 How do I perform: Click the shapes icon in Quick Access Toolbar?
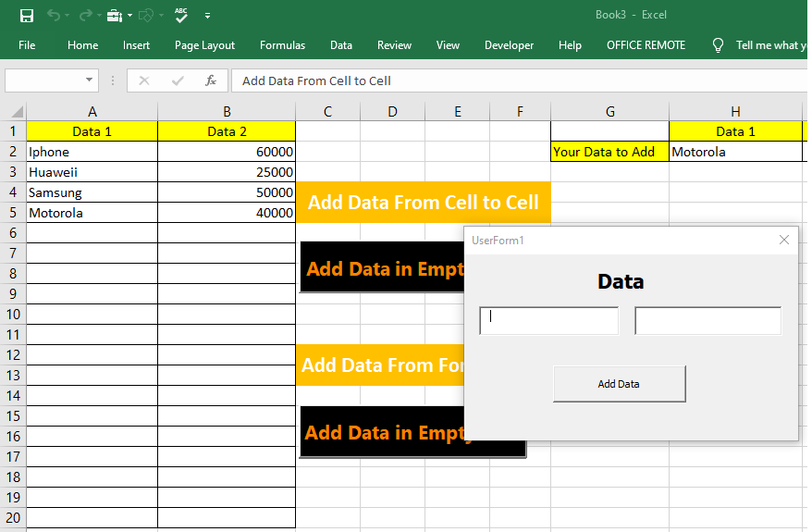[146, 16]
